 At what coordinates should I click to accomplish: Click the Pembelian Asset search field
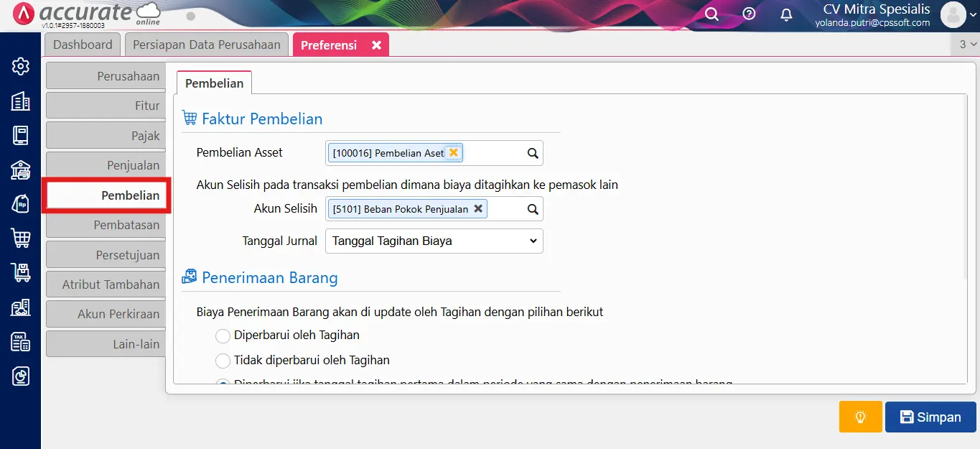[494, 153]
